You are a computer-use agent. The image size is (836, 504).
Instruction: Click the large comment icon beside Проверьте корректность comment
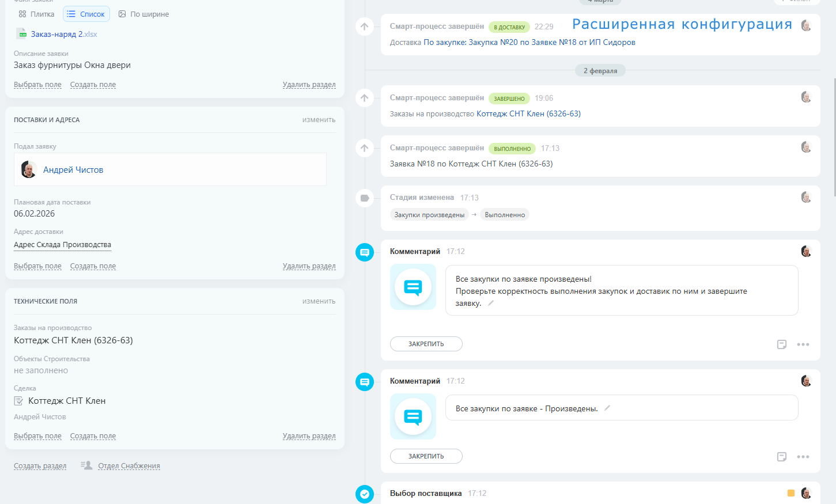pyautogui.click(x=413, y=287)
